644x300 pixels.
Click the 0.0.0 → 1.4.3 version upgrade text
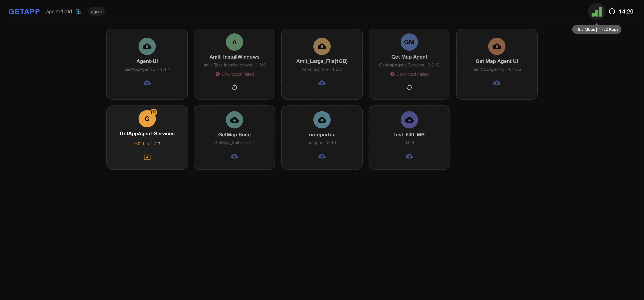(147, 144)
